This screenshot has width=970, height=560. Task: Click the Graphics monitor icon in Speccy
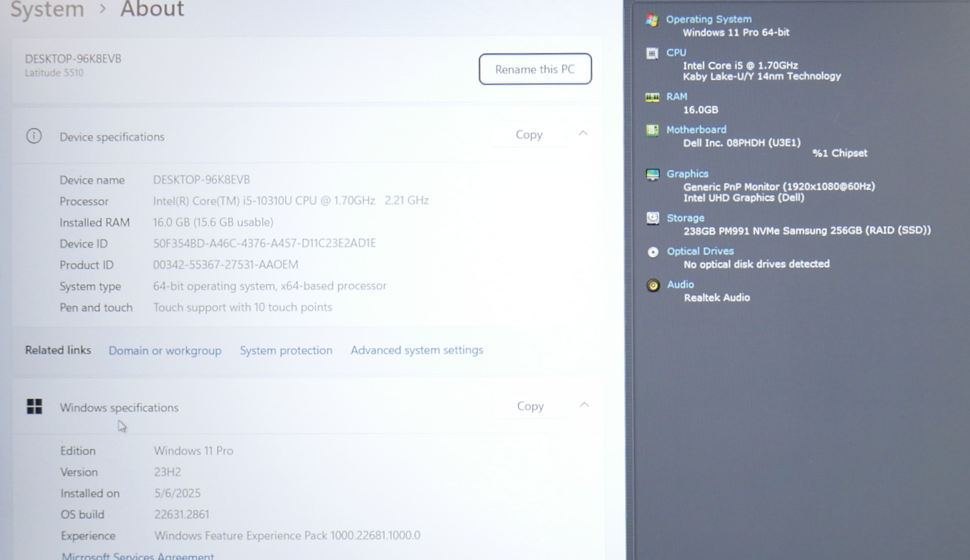pyautogui.click(x=653, y=174)
